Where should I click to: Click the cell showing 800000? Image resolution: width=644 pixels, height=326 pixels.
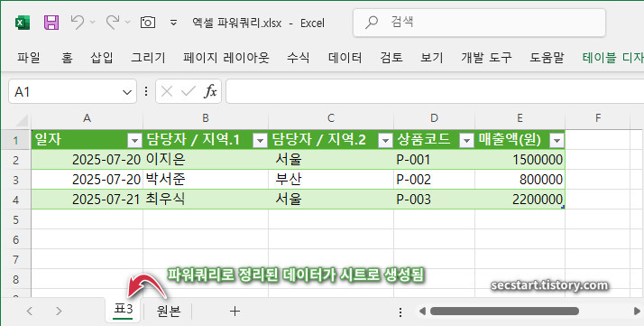[x=520, y=180]
